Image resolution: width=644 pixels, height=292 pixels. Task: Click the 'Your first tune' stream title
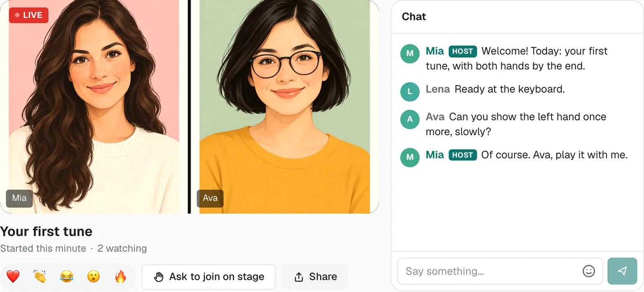coord(46,231)
